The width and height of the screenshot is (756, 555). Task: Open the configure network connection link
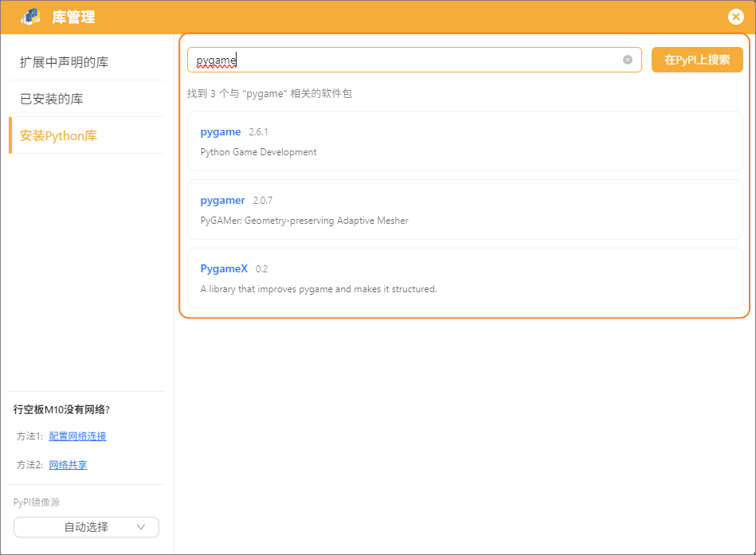click(x=77, y=436)
